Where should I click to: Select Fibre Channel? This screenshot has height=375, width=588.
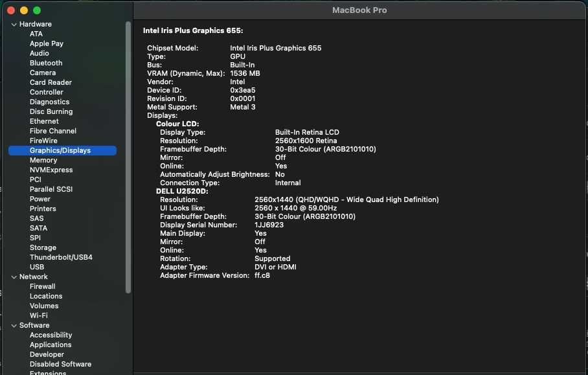click(53, 131)
